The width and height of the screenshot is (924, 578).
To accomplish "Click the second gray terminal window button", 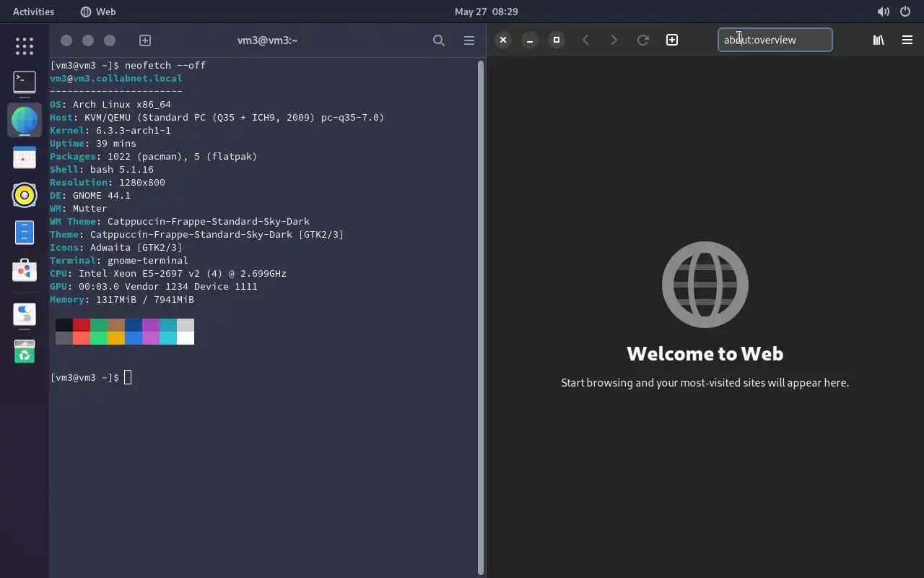I will tap(88, 40).
